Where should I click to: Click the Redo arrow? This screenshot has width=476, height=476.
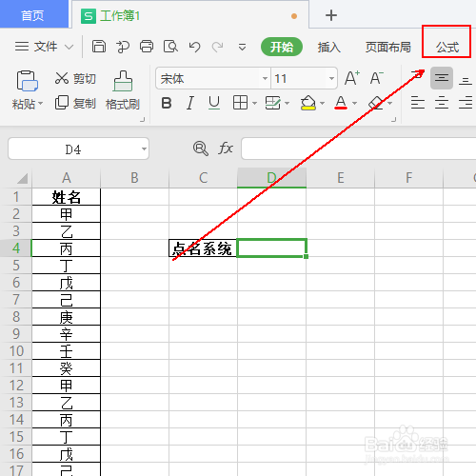click(218, 47)
